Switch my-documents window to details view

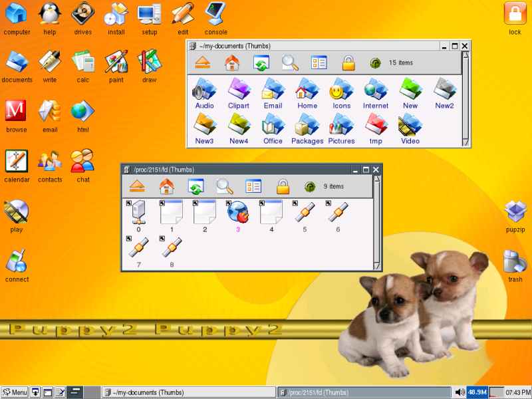click(x=319, y=63)
